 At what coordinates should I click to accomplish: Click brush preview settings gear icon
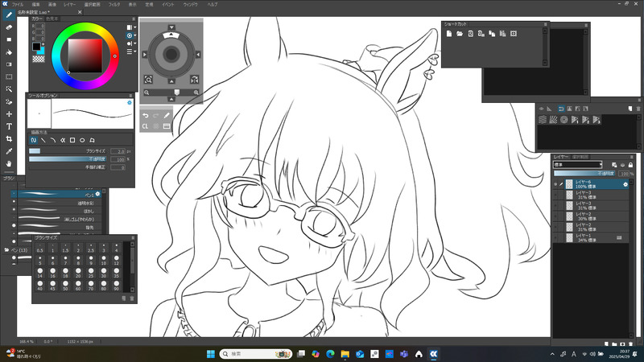[x=130, y=103]
